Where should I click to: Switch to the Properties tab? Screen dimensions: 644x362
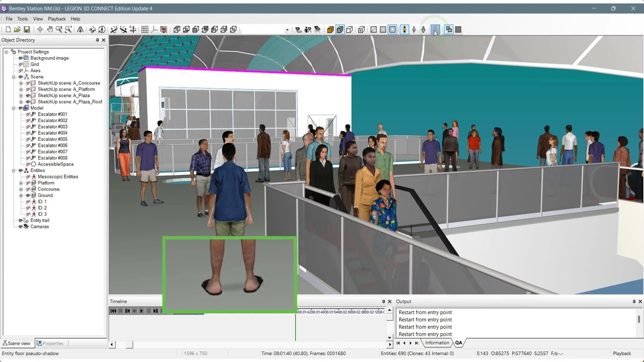[x=50, y=343]
